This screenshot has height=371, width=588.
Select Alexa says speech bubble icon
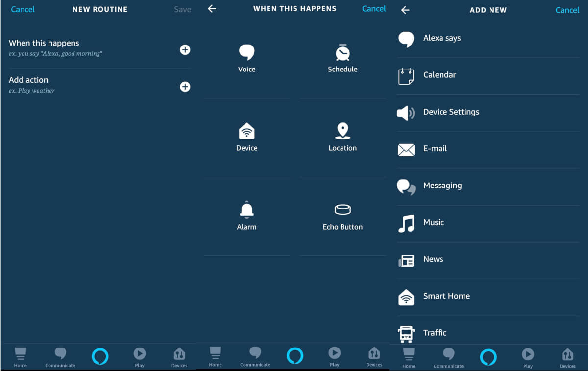[x=406, y=39]
